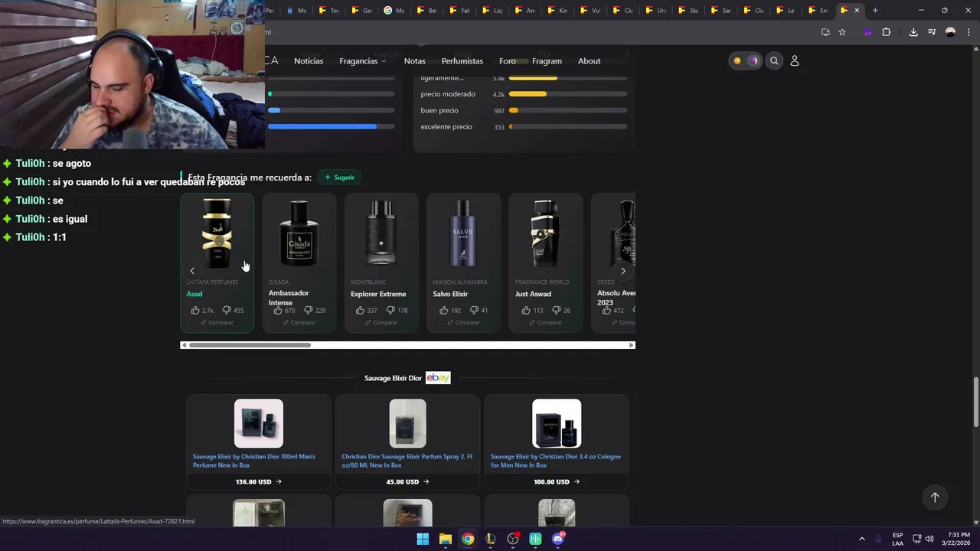Thumbs up Salvo Elixir
The width and height of the screenshot is (980, 551).
tap(443, 310)
